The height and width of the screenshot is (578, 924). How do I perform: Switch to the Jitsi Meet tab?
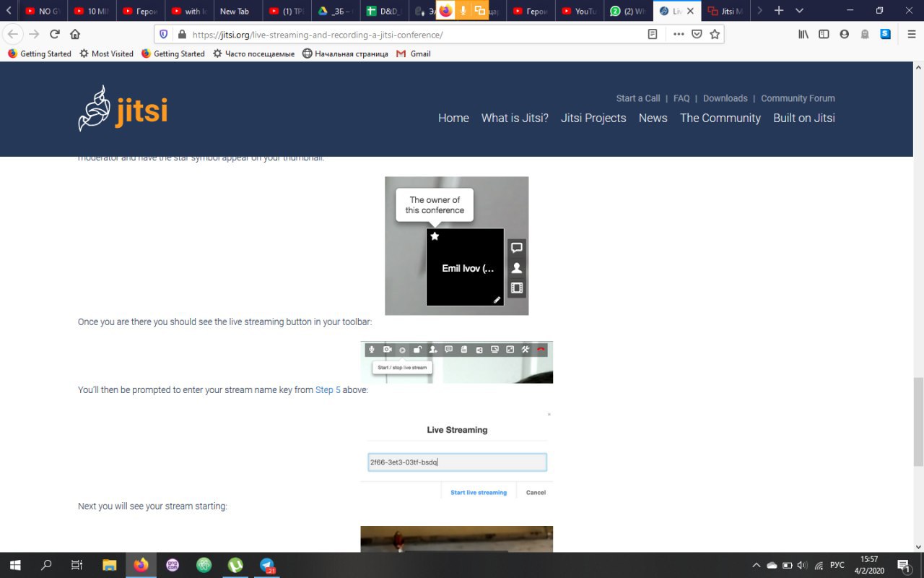coord(725,11)
